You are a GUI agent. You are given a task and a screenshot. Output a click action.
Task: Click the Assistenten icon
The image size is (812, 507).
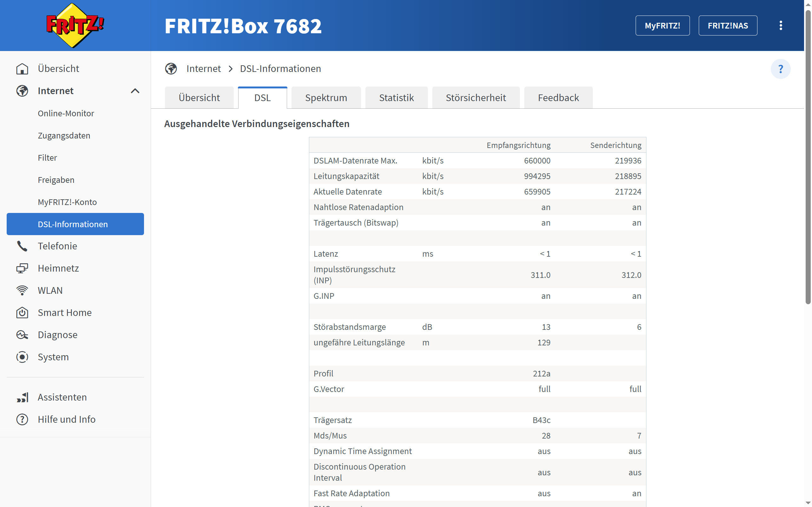(22, 397)
